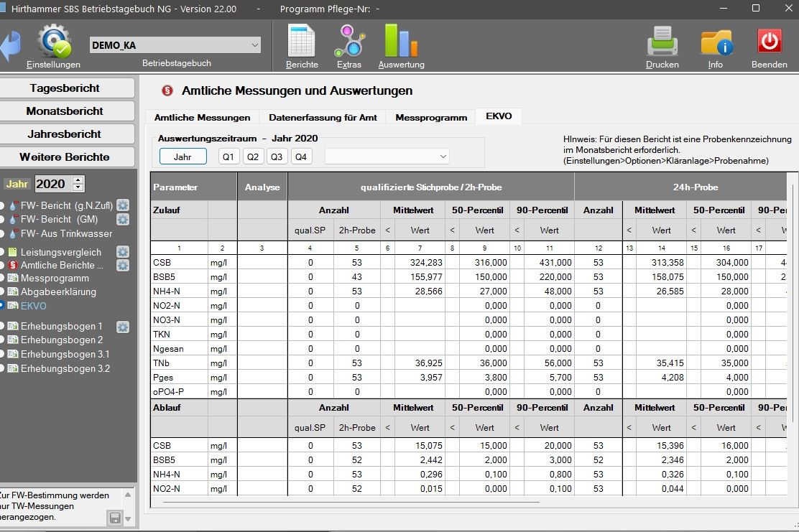Switch to Datenerfassung für Amt tab

(323, 117)
